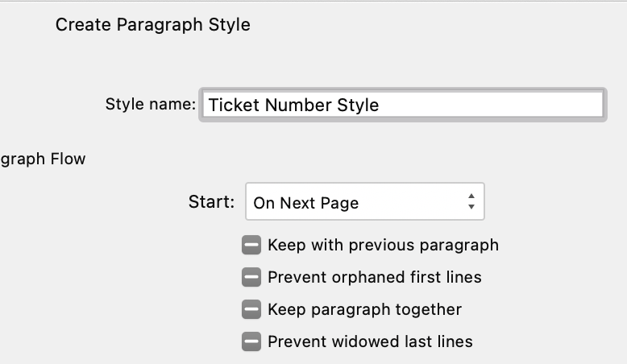
Task: Click the 'Keep with previous paragraph' label
Action: coord(383,245)
